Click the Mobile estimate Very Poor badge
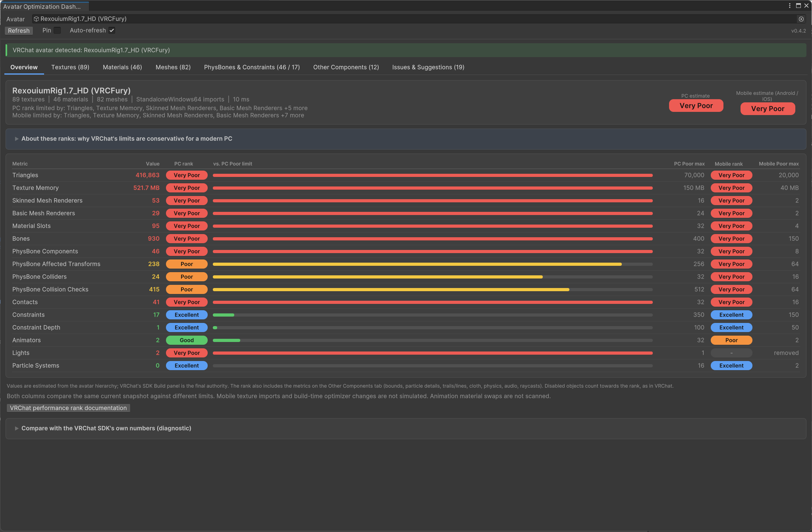 point(768,109)
